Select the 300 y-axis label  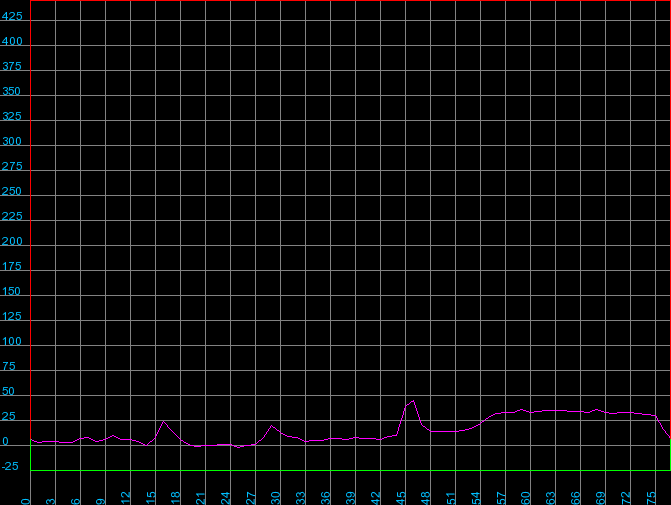(x=13, y=142)
